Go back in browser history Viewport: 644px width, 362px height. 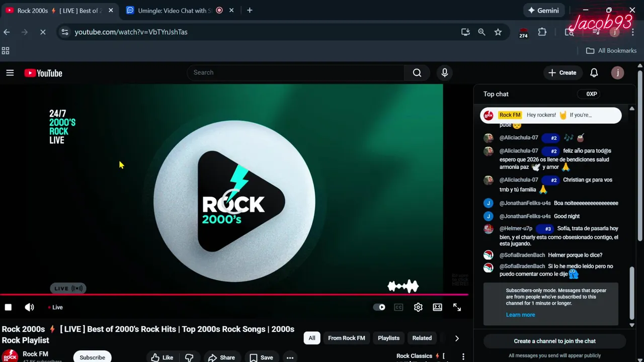coord(7,32)
